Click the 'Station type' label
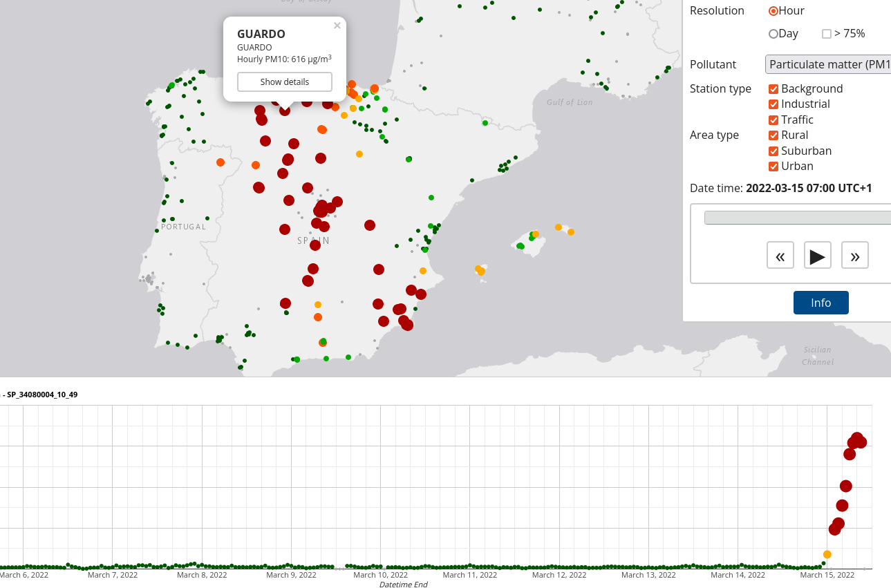 720,88
